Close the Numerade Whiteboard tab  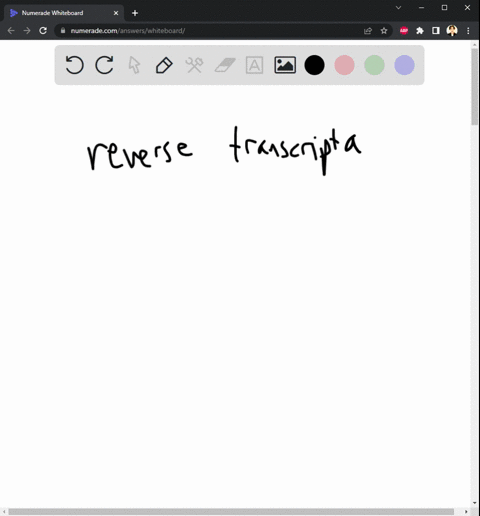[116, 13]
